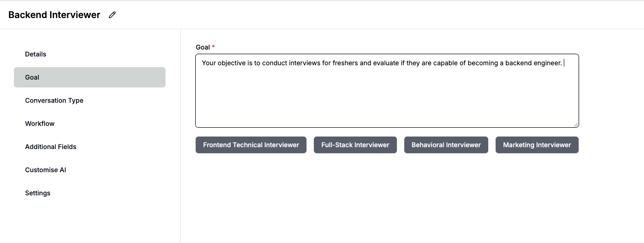The height and width of the screenshot is (243, 644).
Task: Pick the Behavioral Interviewer template
Action: click(446, 145)
